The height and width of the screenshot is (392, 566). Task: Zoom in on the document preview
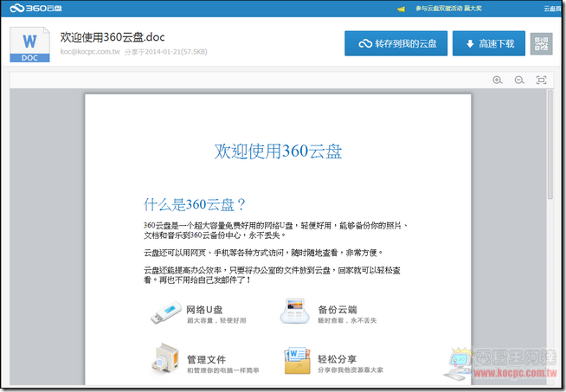pos(498,80)
